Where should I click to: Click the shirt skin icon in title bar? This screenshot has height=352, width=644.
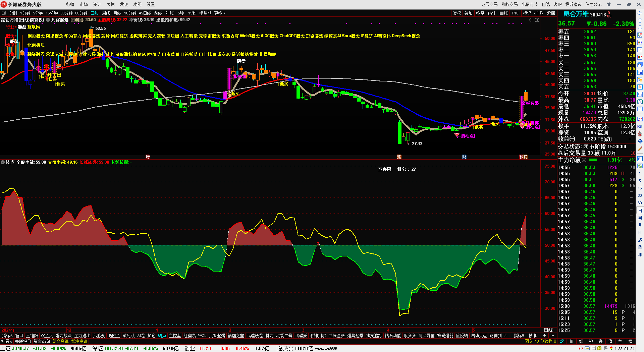609,4
